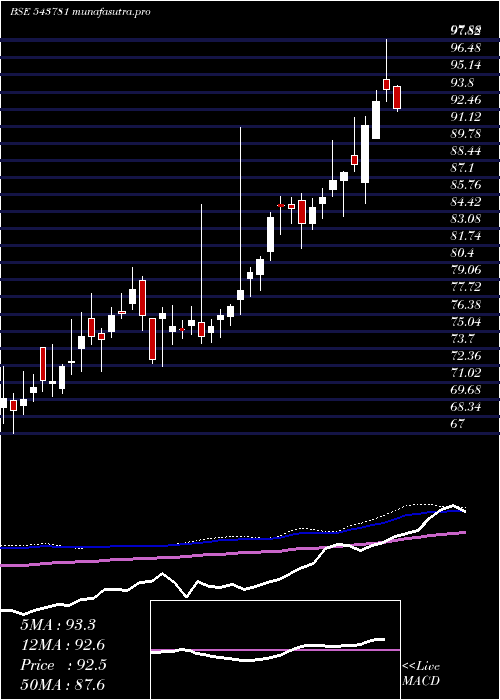Image resolution: width=500 pixels, height=700 pixels.
Task: Click the 5MA : 93.3 readout
Action: click(58, 625)
